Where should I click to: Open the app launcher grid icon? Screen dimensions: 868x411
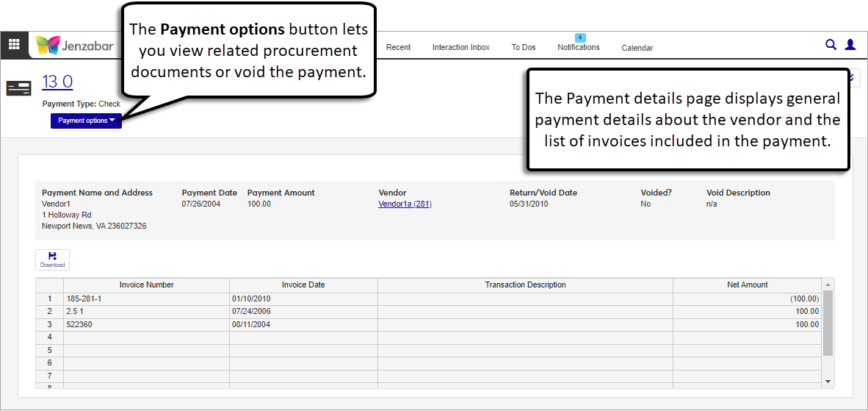point(14,45)
